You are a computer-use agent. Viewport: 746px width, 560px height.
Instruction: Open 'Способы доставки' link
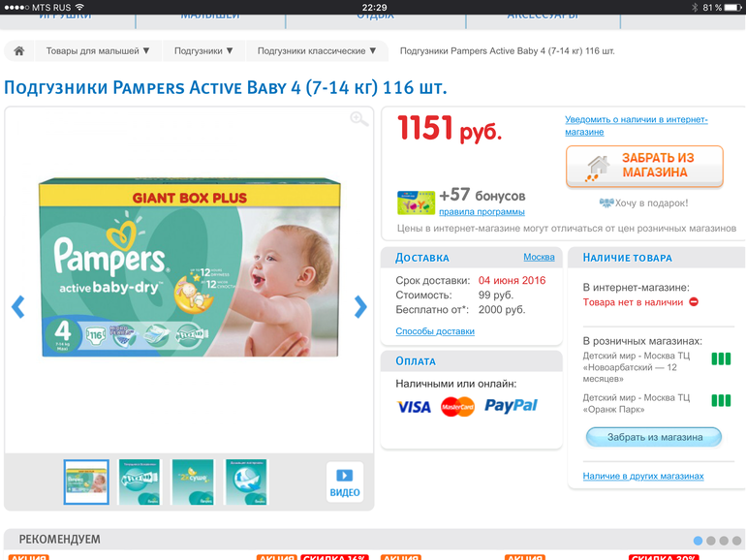click(x=435, y=331)
